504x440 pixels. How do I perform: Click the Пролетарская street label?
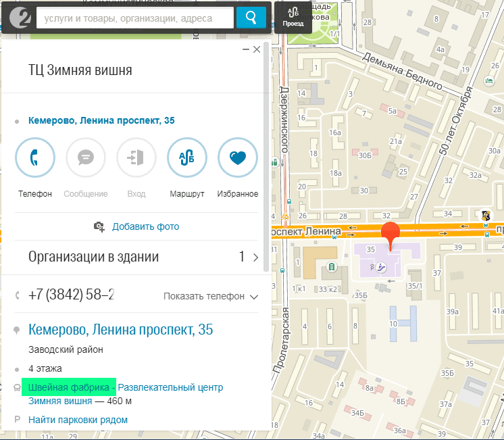[281, 340]
